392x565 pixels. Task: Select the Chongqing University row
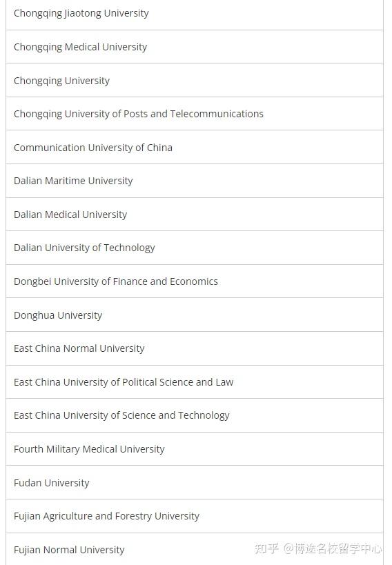click(x=195, y=80)
